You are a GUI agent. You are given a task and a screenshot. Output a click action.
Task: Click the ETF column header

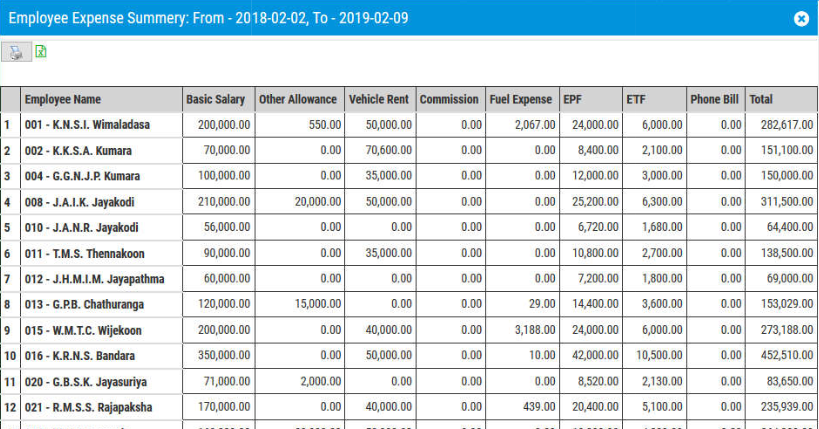(x=636, y=100)
